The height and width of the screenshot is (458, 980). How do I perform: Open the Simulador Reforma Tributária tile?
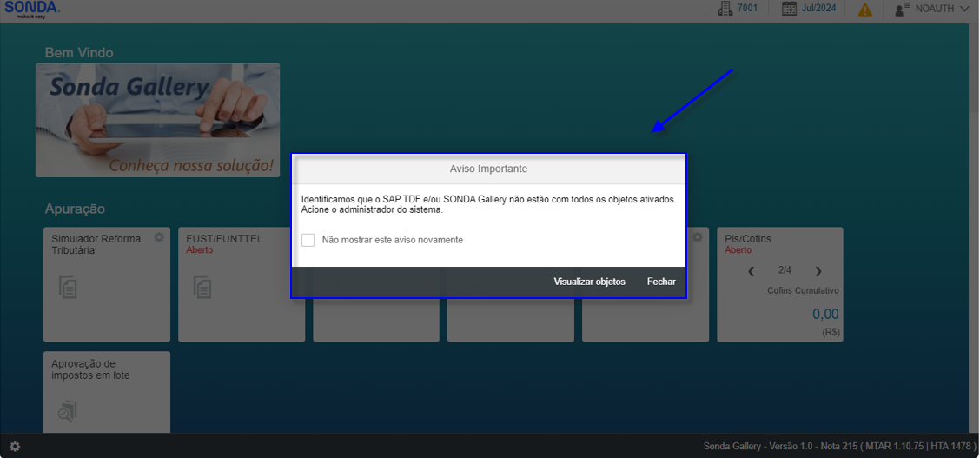point(107,284)
